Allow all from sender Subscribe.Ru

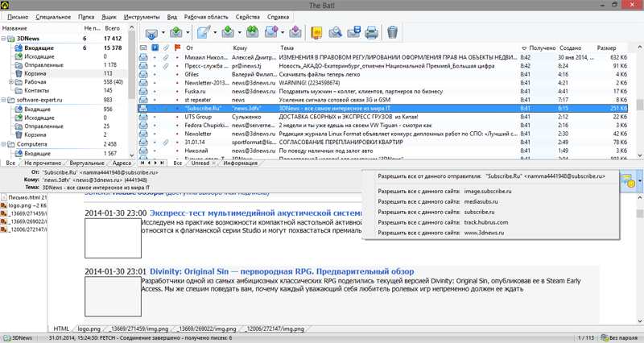(491, 176)
